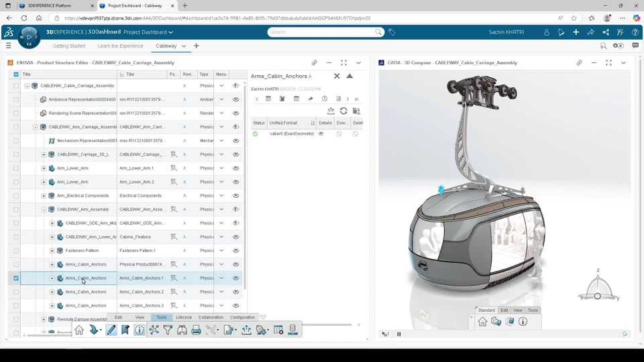
Task: Open the Sachin KHATRI user name in the top bar
Action: coord(506,32)
